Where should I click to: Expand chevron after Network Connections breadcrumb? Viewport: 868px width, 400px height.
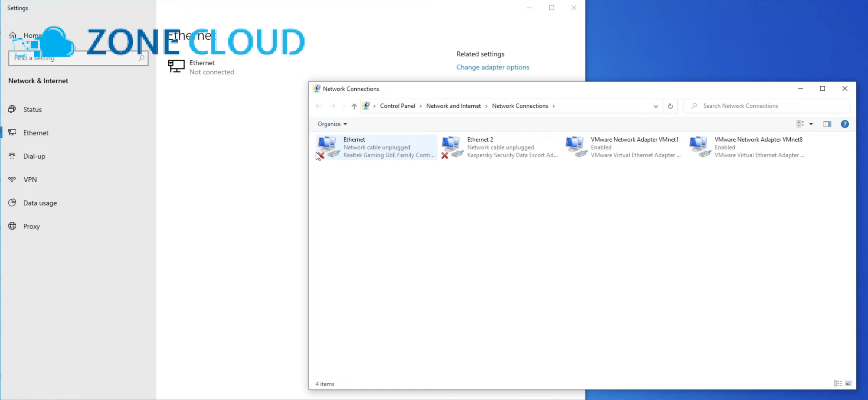[x=554, y=106]
